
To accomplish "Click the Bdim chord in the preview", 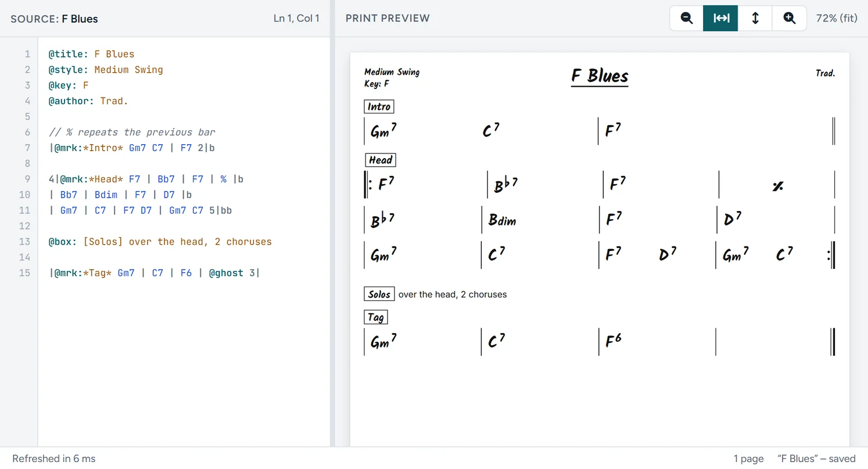I will 502,220.
